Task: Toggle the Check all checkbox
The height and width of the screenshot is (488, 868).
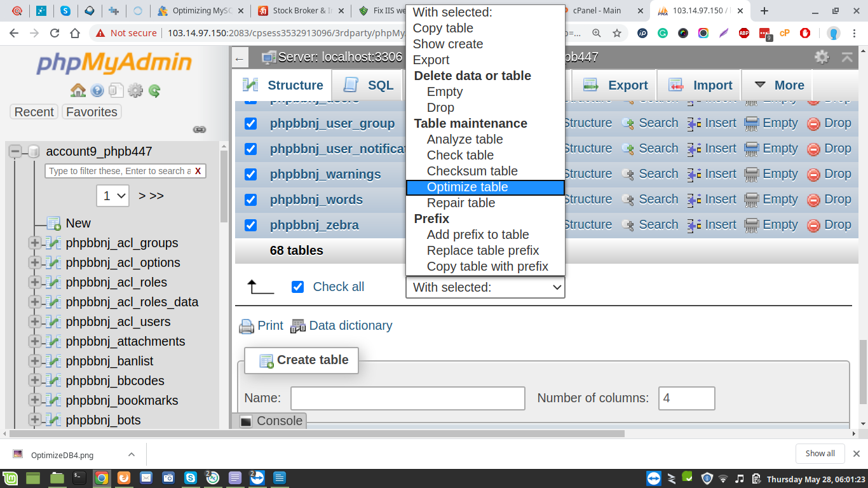Action: point(297,287)
